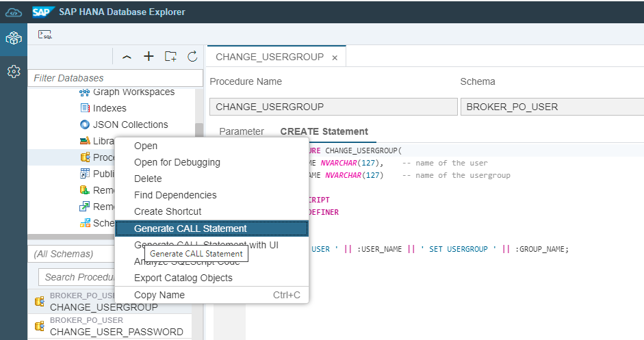Choose Find Dependencies

point(211,195)
